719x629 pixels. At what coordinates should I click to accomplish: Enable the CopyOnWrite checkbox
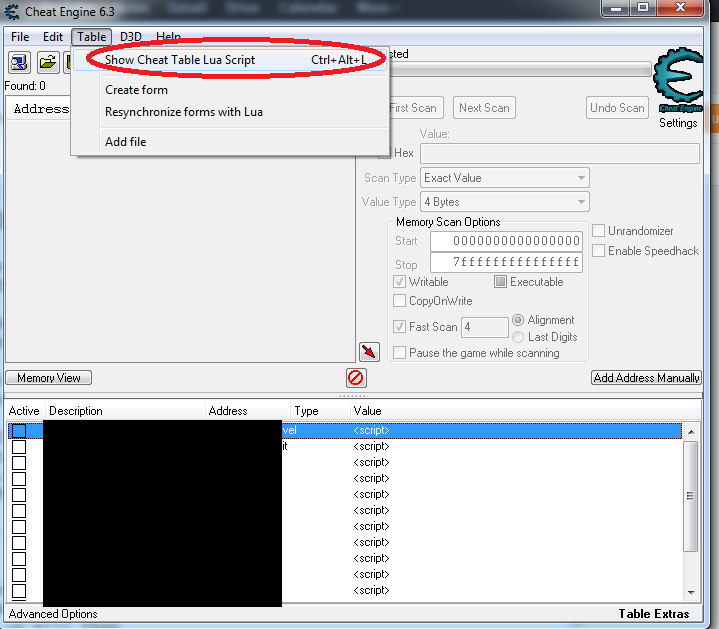pyautogui.click(x=399, y=301)
